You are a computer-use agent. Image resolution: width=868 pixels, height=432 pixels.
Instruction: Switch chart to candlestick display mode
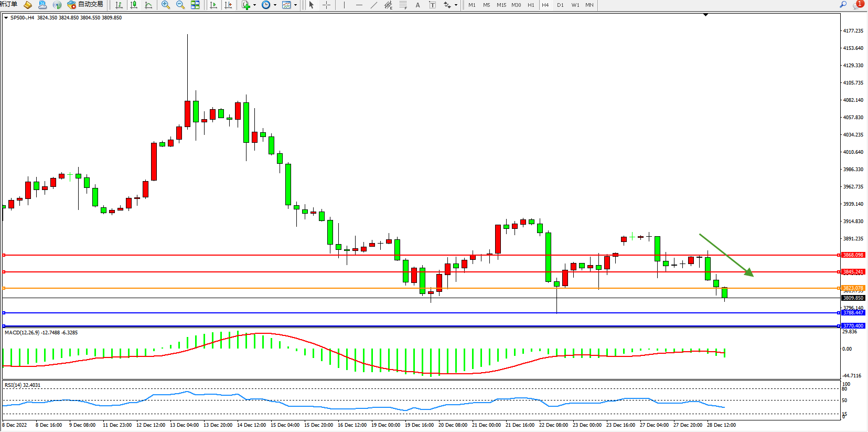134,5
